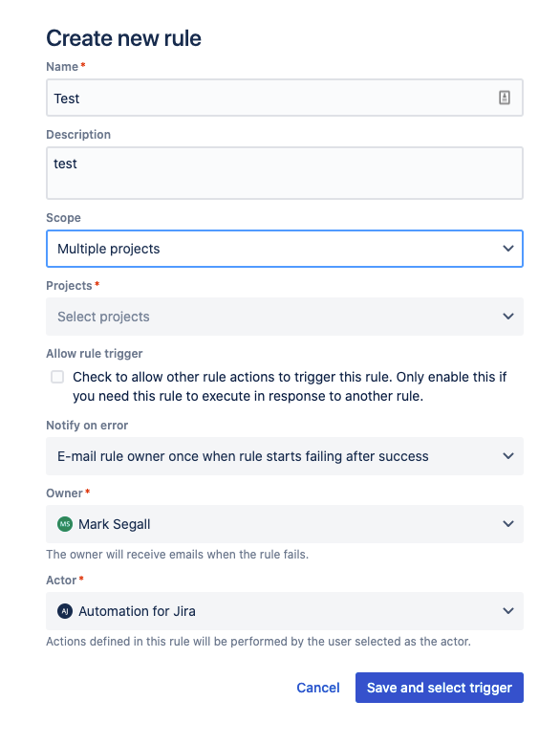This screenshot has height=745, width=560.
Task: Click into the Name field containing Test
Action: [285, 98]
